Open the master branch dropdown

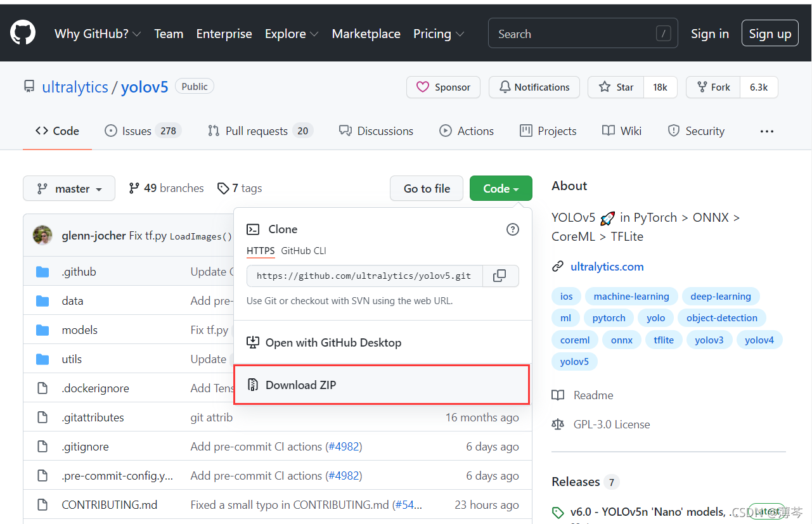69,188
